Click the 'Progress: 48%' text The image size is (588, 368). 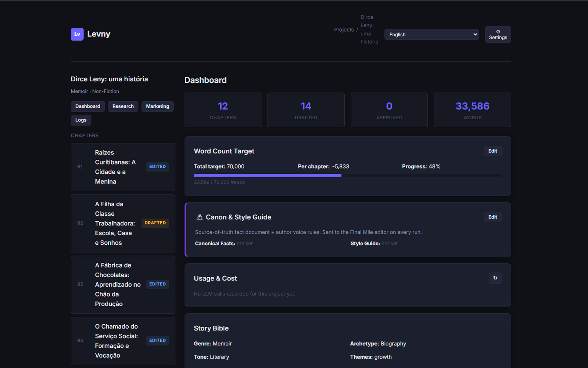421,167
